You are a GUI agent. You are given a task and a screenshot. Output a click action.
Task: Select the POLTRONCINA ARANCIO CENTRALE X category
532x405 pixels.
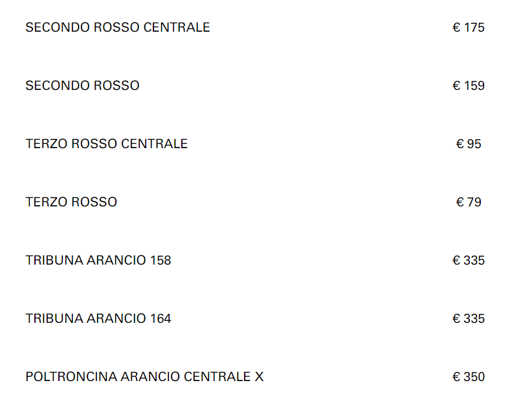coord(144,377)
